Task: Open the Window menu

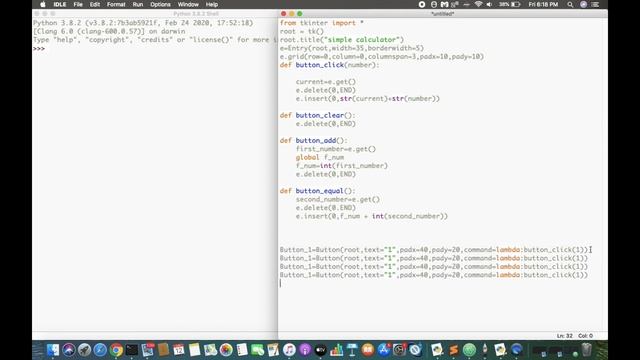Action: 188,4
